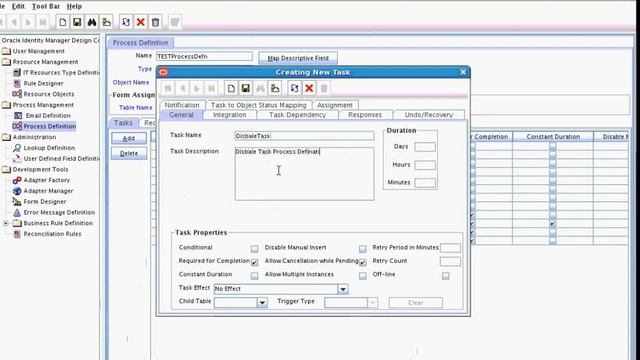Uncheck Required for Completion checkbox

tap(254, 262)
